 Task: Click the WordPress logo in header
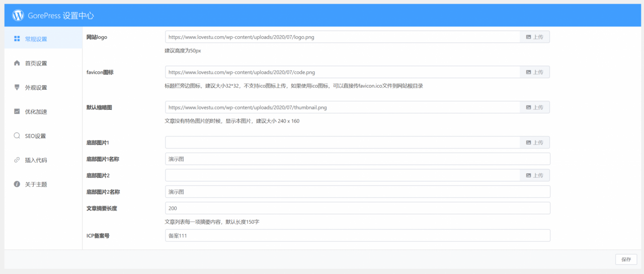coord(18,16)
